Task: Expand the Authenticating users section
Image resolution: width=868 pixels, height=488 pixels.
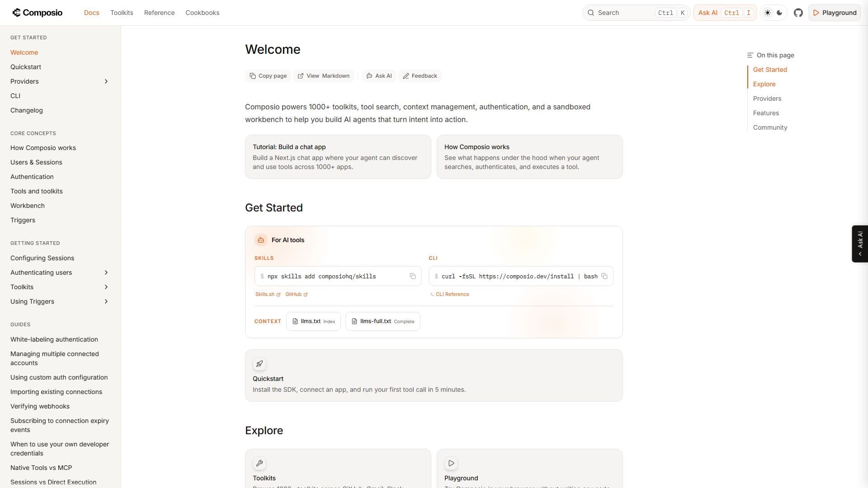Action: click(106, 272)
